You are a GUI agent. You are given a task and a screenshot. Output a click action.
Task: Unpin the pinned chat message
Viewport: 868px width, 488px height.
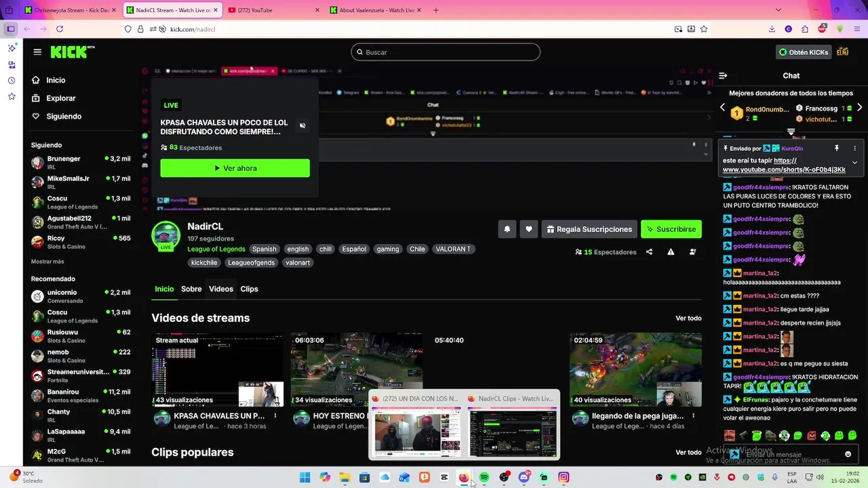pyautogui.click(x=837, y=148)
